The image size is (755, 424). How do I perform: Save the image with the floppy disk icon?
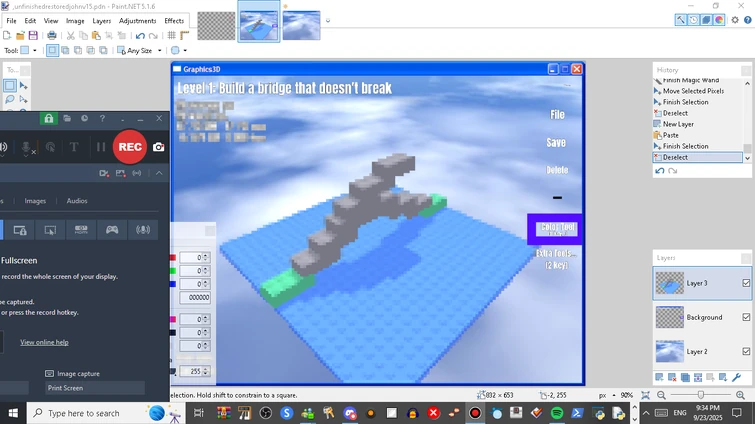click(x=33, y=35)
